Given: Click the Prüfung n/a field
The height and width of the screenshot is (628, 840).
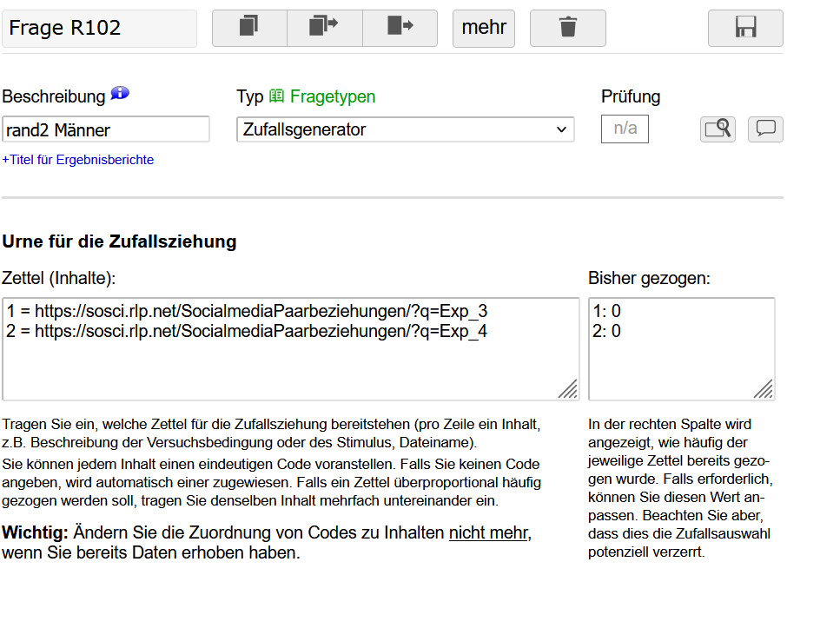Looking at the screenshot, I should 625,129.
